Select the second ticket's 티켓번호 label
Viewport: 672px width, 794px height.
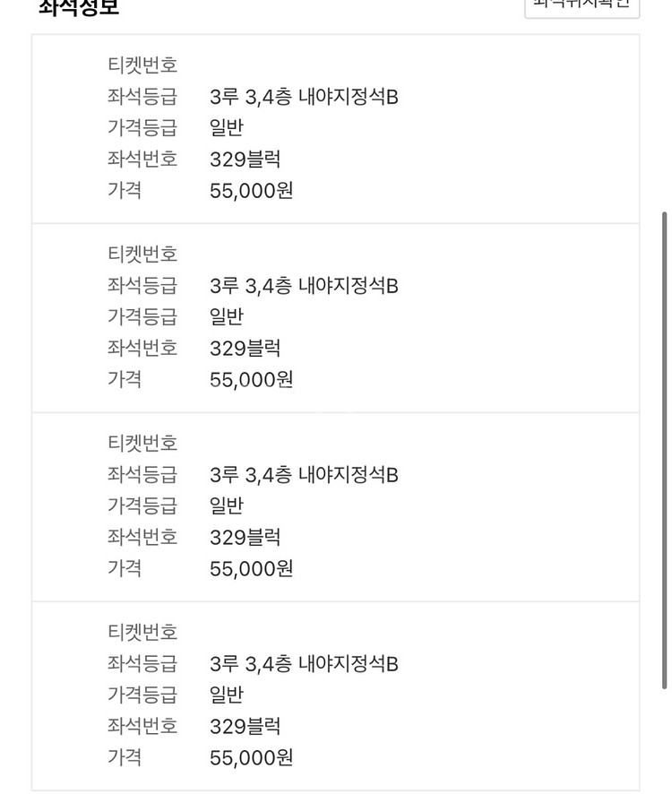click(142, 255)
